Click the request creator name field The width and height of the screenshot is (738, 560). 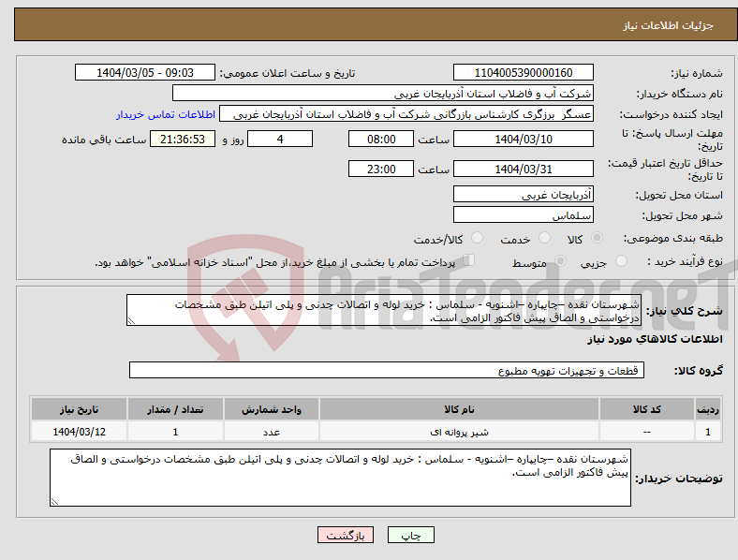[x=406, y=114]
